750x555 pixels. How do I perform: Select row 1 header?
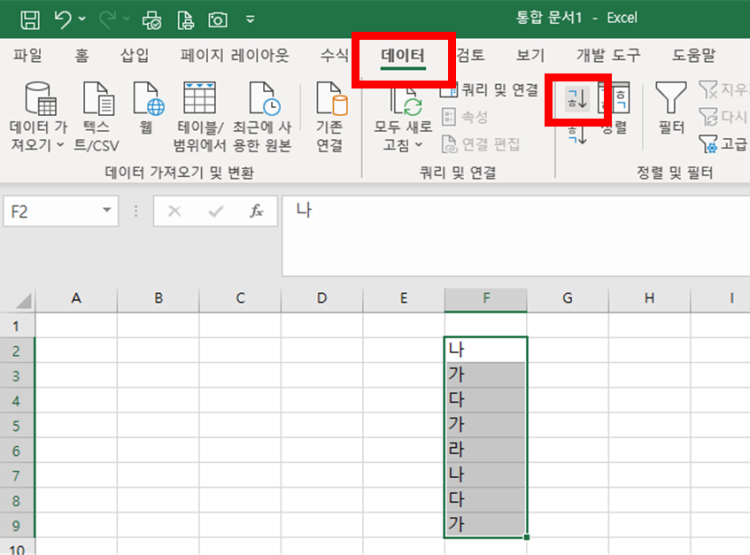coord(17,326)
